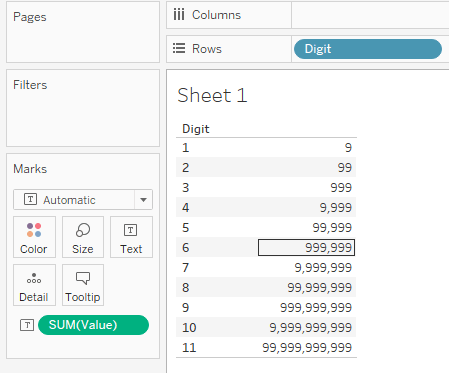The width and height of the screenshot is (449, 373).
Task: Select the SUM(Value) green pill
Action: [93, 325]
